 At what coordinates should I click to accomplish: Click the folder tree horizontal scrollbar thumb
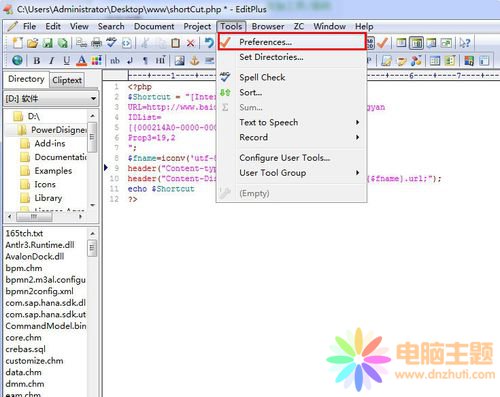[34, 217]
